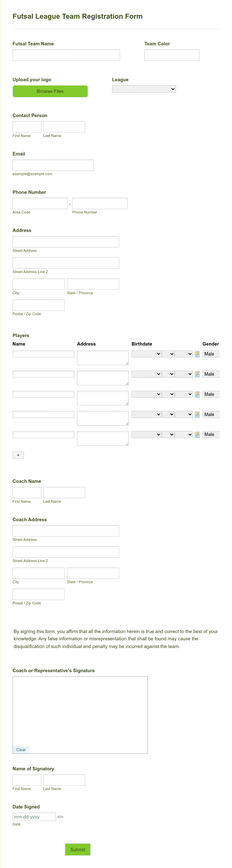The image size is (232, 868).
Task: Open the first player's gender dropdown
Action: 211,354
